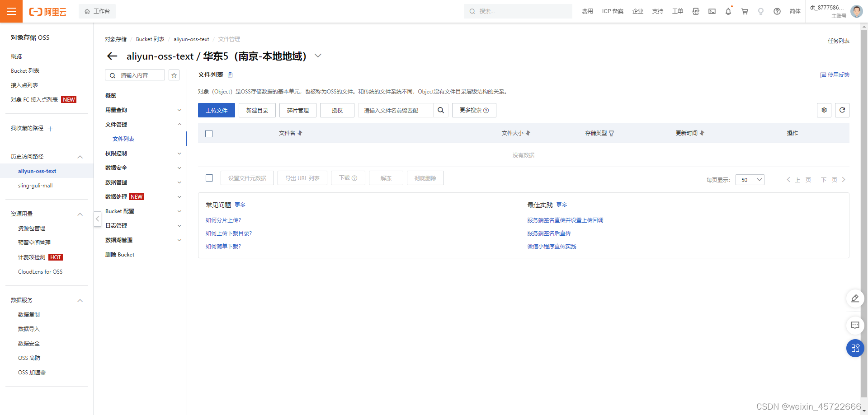This screenshot has width=868, height=415.
Task: Click the app icon next to 工单
Action: [696, 11]
